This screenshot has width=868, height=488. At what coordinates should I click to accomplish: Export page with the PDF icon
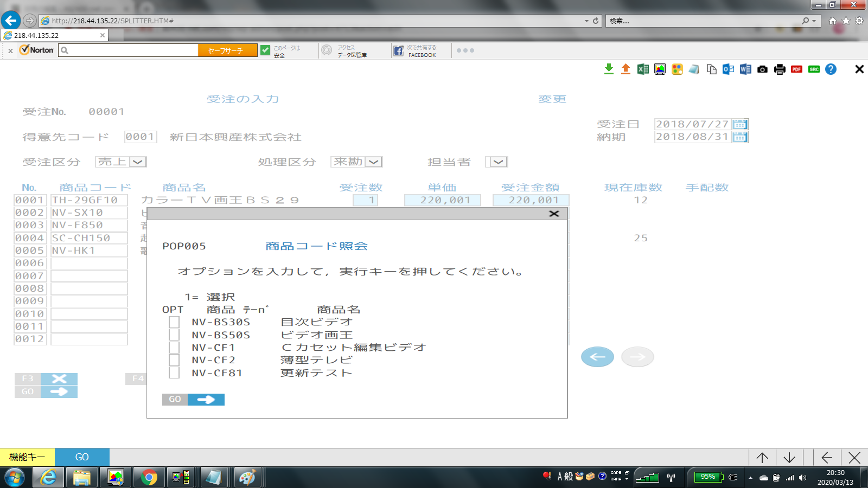pos(796,69)
